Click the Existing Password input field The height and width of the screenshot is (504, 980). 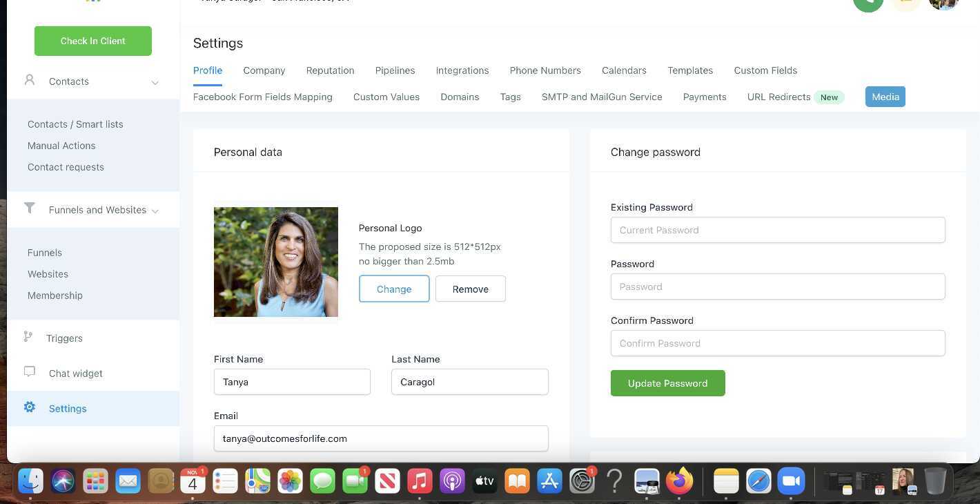[x=778, y=230]
